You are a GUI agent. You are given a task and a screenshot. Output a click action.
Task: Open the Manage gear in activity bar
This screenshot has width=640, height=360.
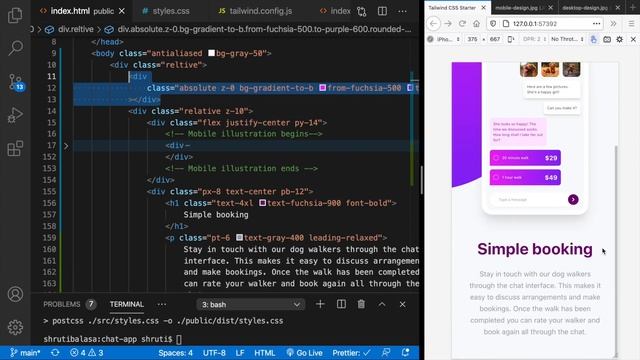[15, 327]
